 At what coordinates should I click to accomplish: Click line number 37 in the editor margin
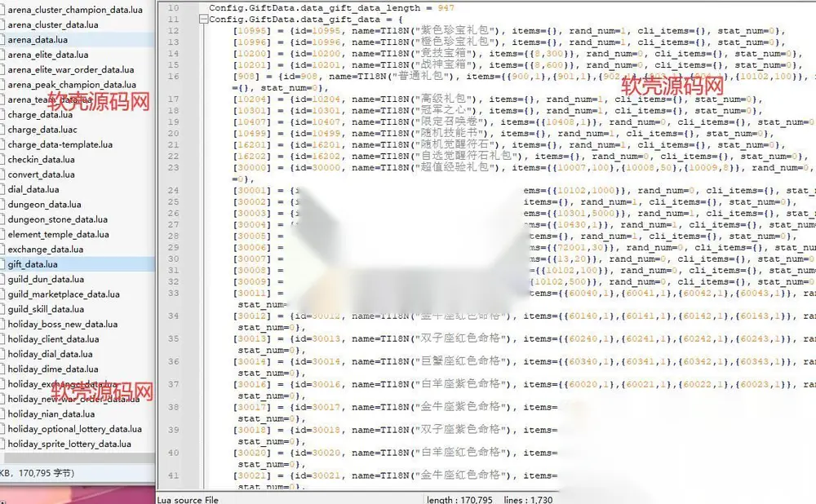173,384
